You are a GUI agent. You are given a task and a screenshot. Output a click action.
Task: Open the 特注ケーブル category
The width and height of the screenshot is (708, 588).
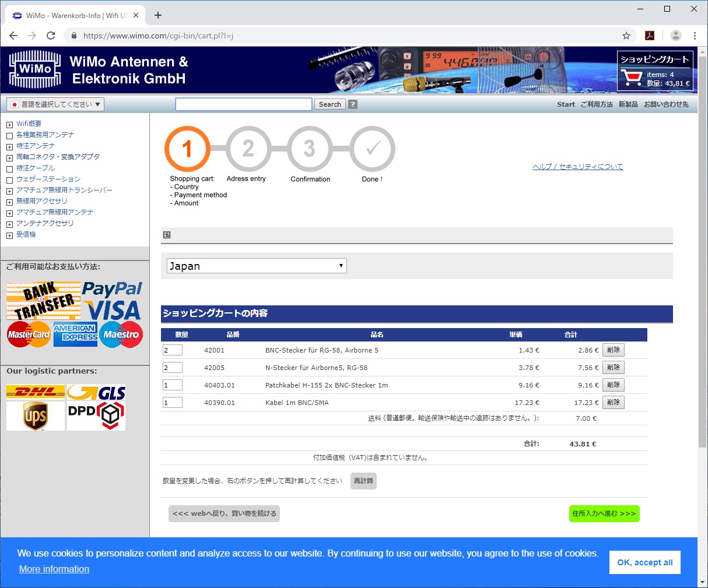(36, 168)
